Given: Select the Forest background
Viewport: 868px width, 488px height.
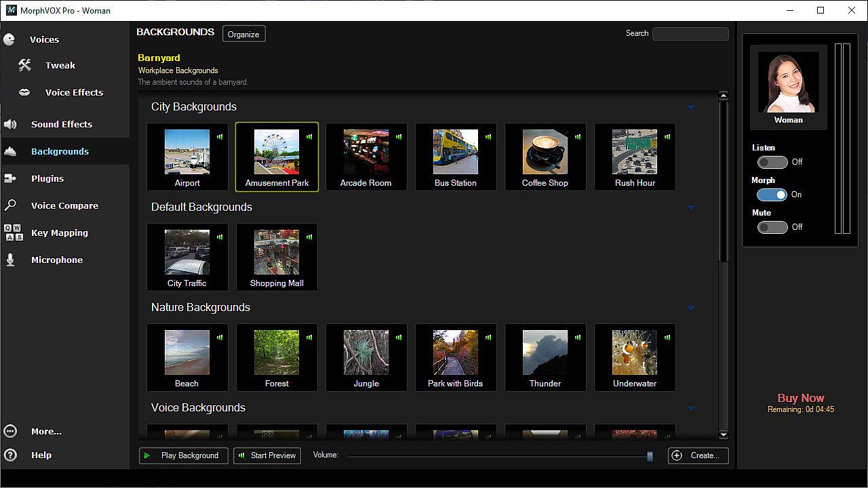Looking at the screenshot, I should (x=277, y=357).
